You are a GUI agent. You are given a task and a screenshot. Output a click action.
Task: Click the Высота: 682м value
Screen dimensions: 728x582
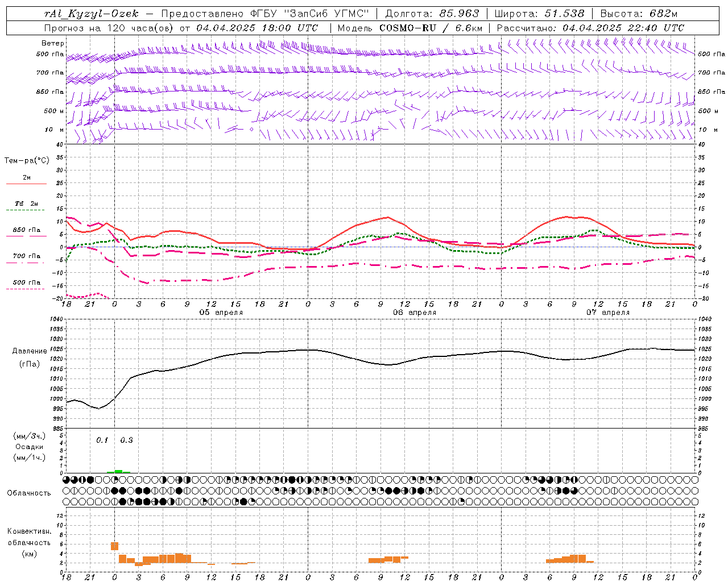[x=639, y=14]
